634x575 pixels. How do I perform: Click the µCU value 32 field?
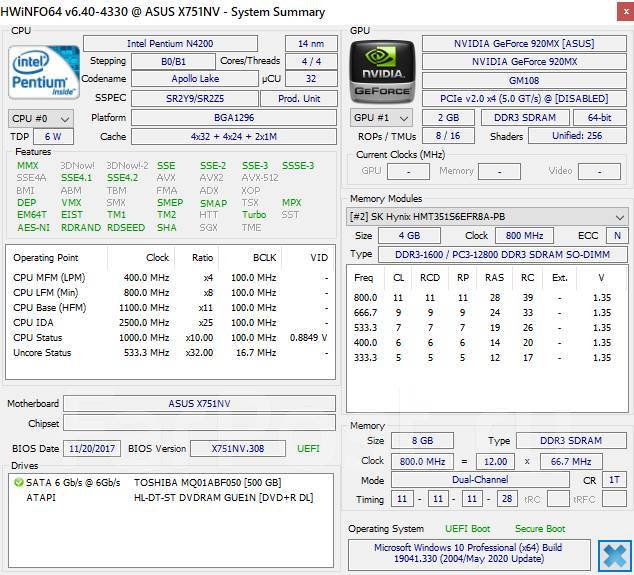(x=311, y=79)
